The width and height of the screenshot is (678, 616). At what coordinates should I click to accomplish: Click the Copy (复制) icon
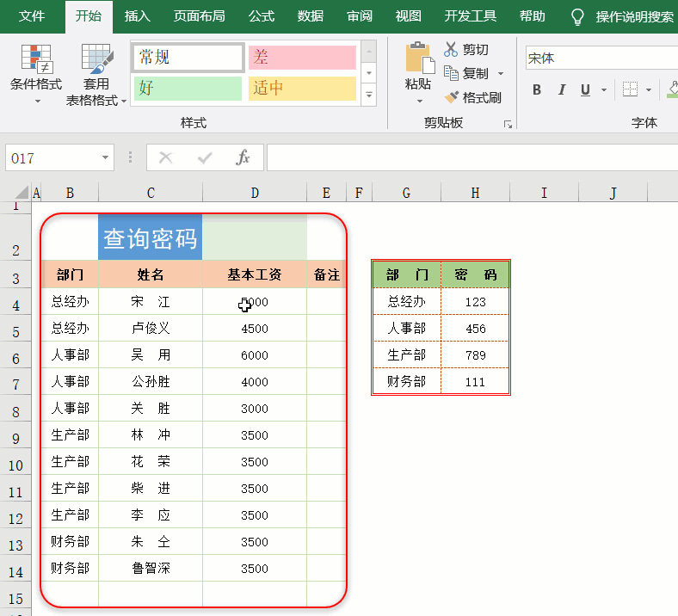point(451,73)
